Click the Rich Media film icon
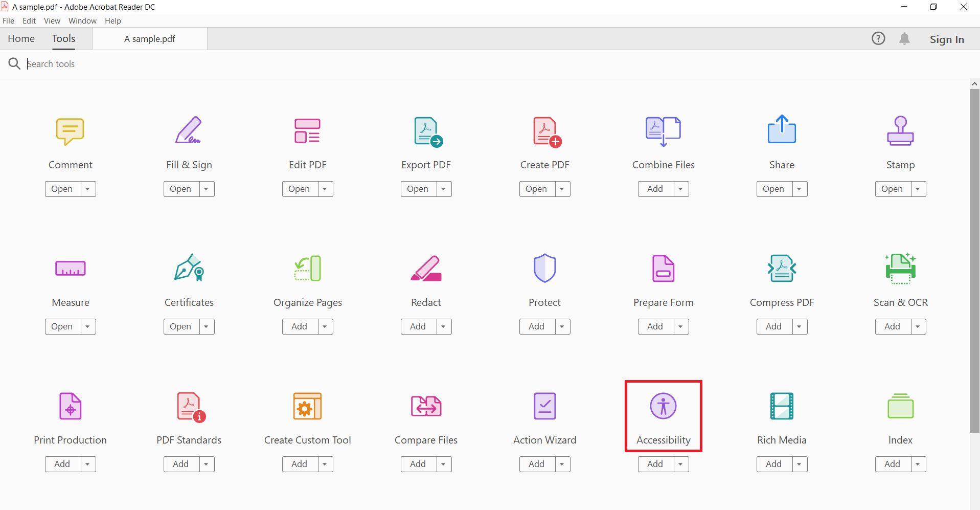 [782, 406]
